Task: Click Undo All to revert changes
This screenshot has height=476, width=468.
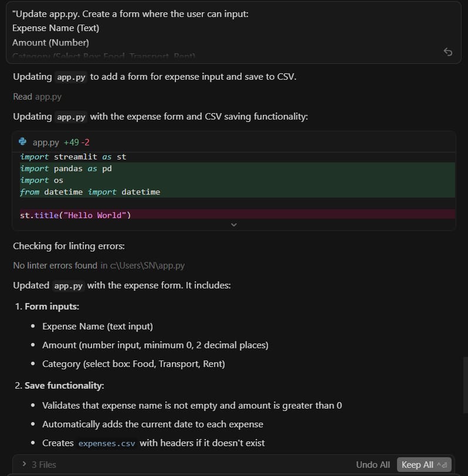Action: [372, 464]
